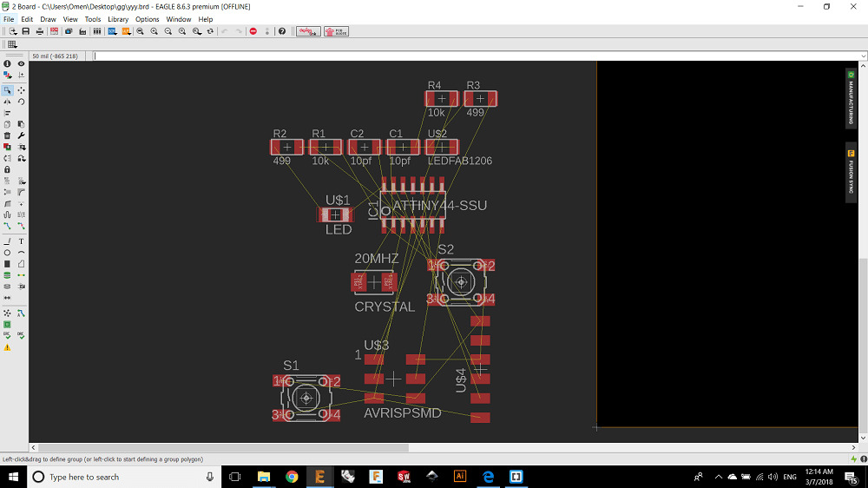
Task: Open the ULP script dropdown icon
Action: pyautogui.click(x=126, y=31)
